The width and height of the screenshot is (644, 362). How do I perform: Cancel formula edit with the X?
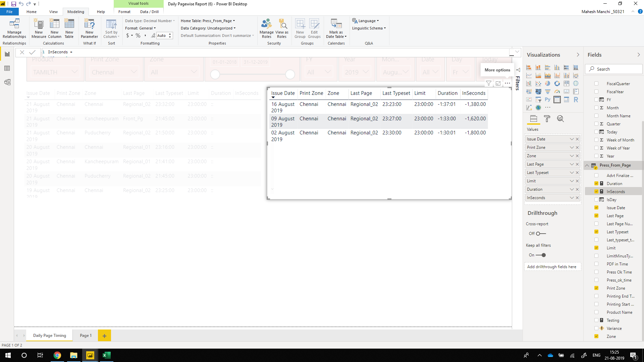click(22, 52)
